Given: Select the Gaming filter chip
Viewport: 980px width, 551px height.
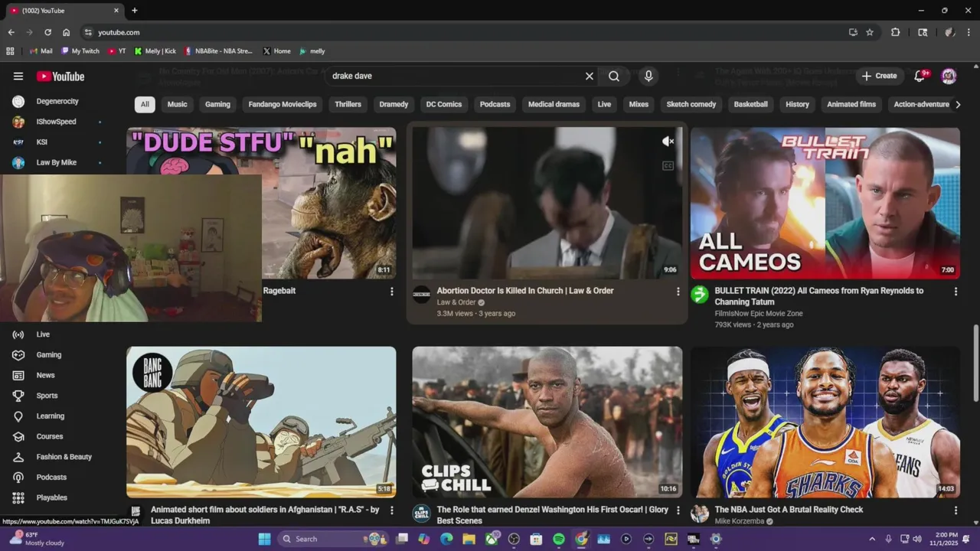Looking at the screenshot, I should [217, 104].
